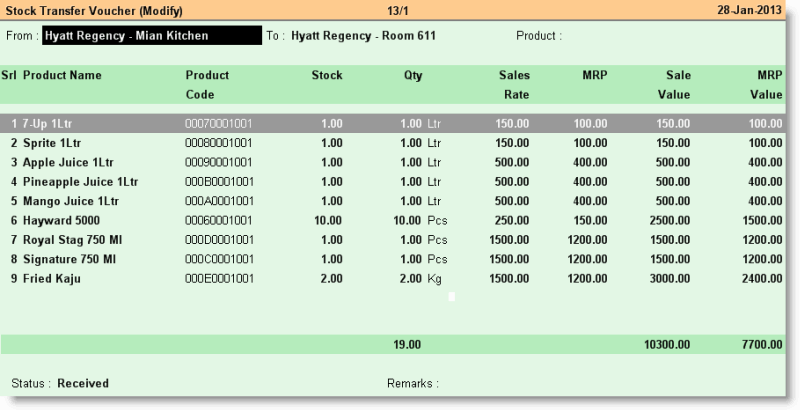Select the Signature 750 Ml product name
Image resolution: width=800 pixels, height=410 pixels.
(69, 259)
